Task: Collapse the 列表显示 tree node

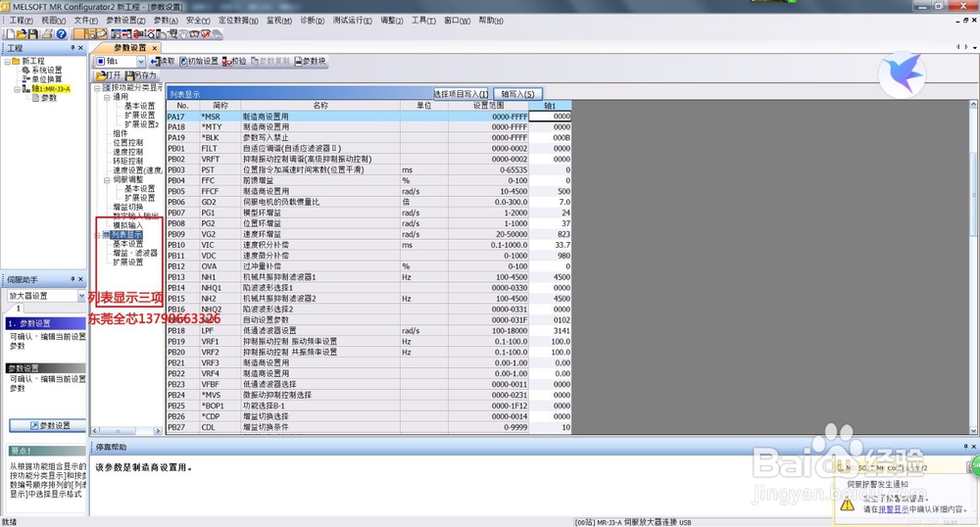Action: (x=97, y=235)
